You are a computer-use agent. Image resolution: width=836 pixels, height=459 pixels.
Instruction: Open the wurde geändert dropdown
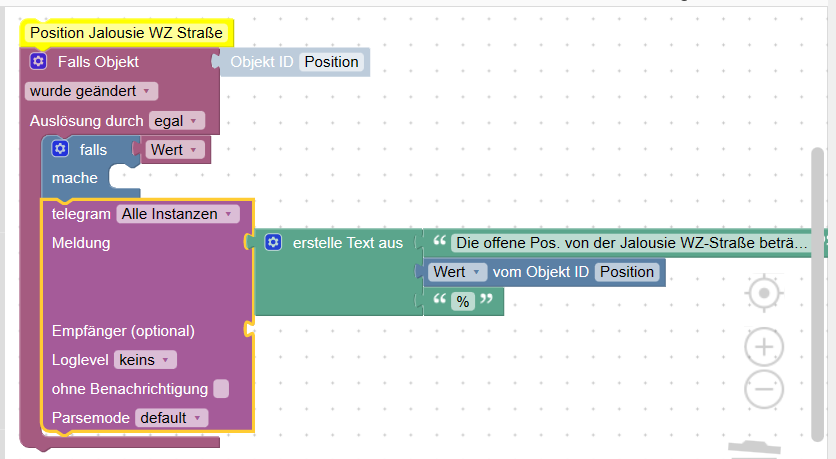91,91
